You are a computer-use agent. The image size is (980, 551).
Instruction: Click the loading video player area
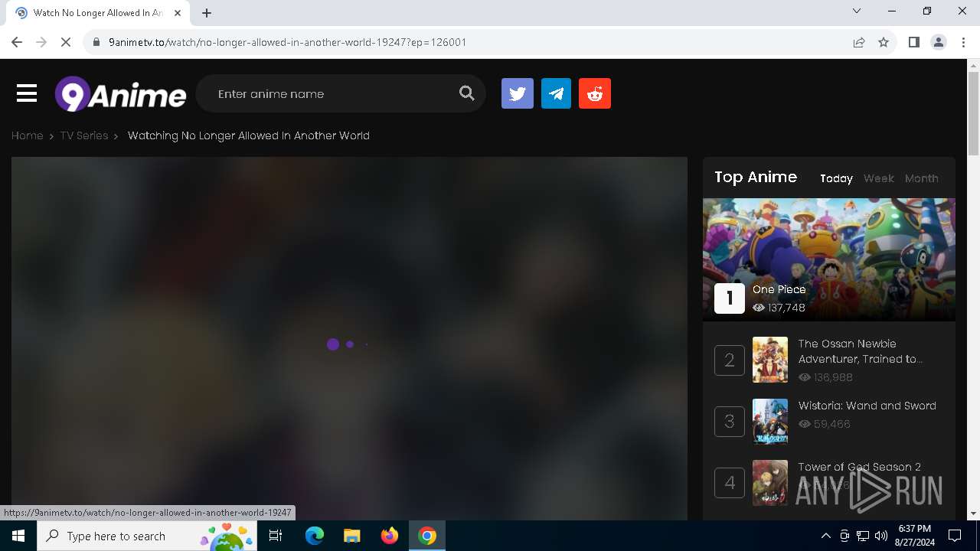(x=349, y=338)
